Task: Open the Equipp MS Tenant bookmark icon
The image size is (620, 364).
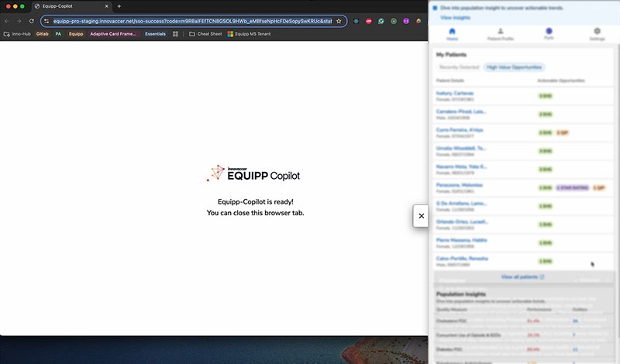Action: (230, 34)
